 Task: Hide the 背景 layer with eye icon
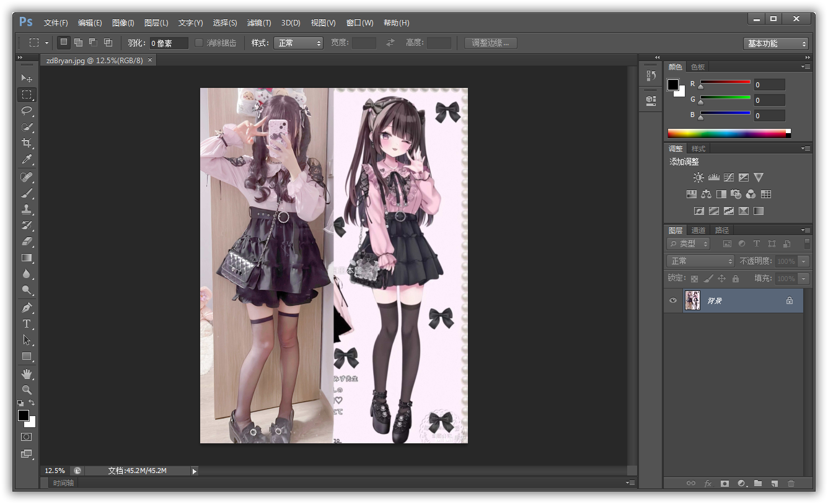[673, 301]
